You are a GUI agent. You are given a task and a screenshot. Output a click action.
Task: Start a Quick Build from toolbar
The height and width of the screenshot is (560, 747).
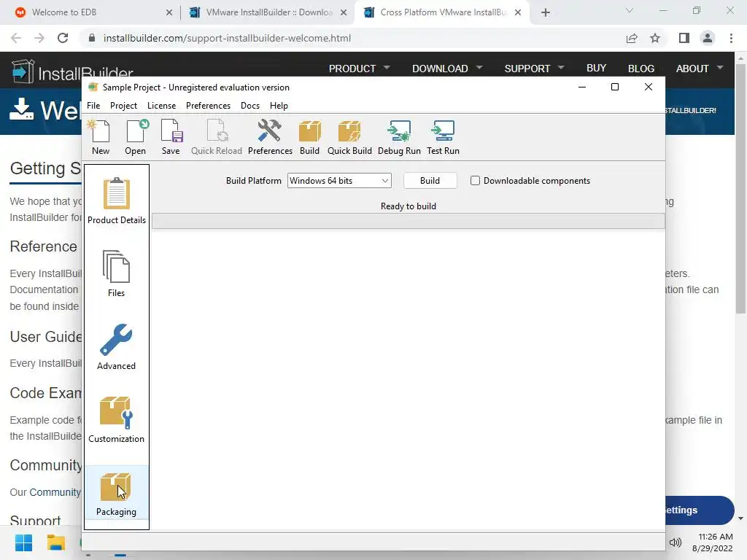349,137
